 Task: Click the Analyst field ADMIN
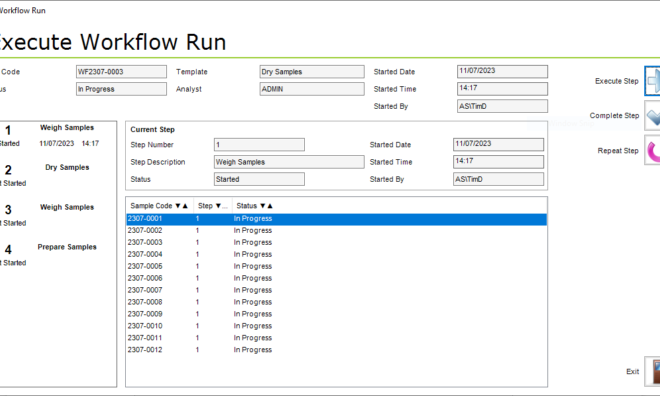point(312,89)
